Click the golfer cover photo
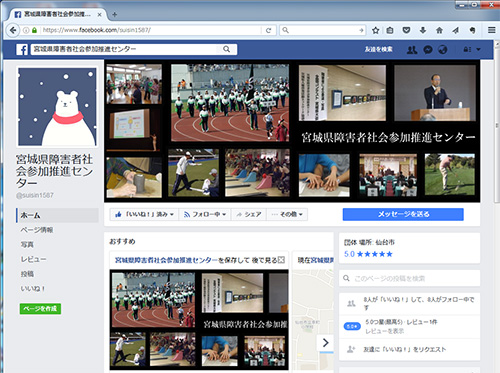The height and width of the screenshot is (373, 500). tap(450, 175)
